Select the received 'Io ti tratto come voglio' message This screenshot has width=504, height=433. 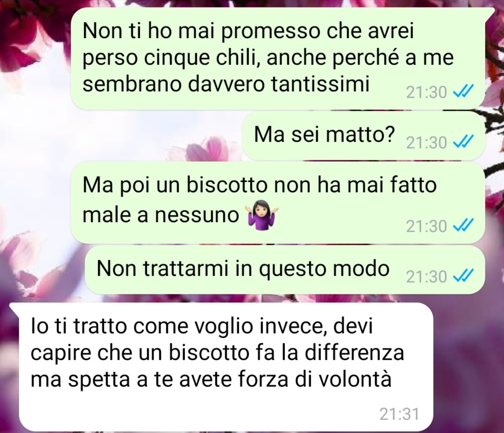[222, 367]
